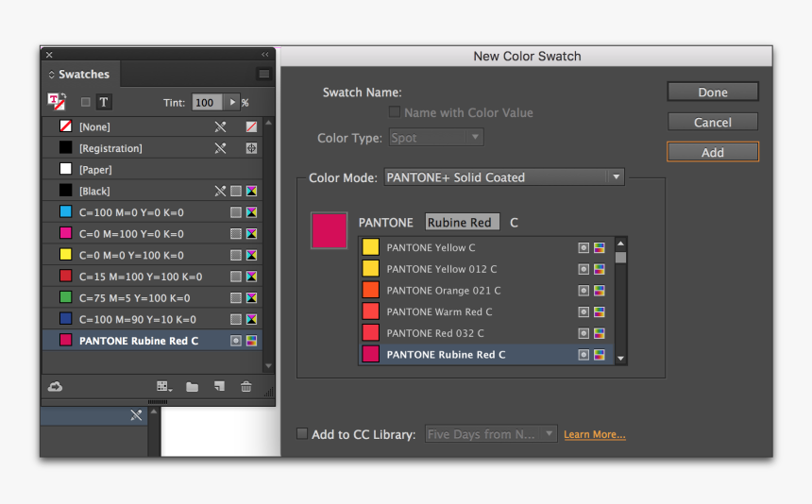The image size is (812, 504).
Task: Expand the Swatches tab collapse arrows
Action: pos(51,75)
